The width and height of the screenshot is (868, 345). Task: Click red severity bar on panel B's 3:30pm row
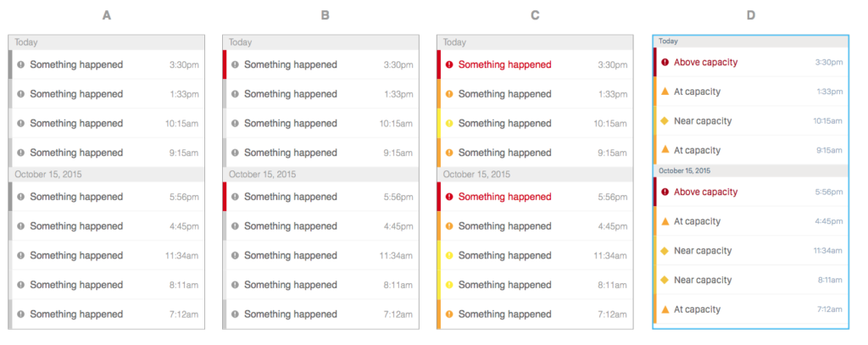pos(225,64)
